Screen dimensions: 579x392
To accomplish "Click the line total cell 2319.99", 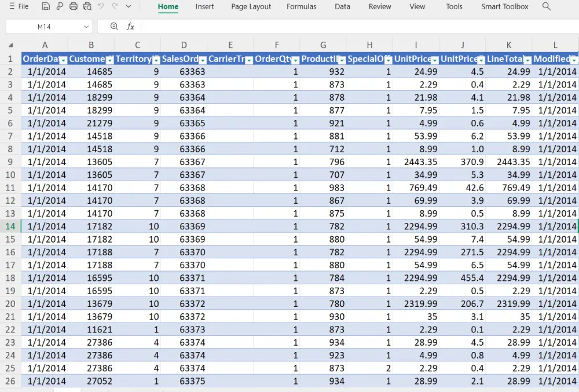I will tap(509, 304).
